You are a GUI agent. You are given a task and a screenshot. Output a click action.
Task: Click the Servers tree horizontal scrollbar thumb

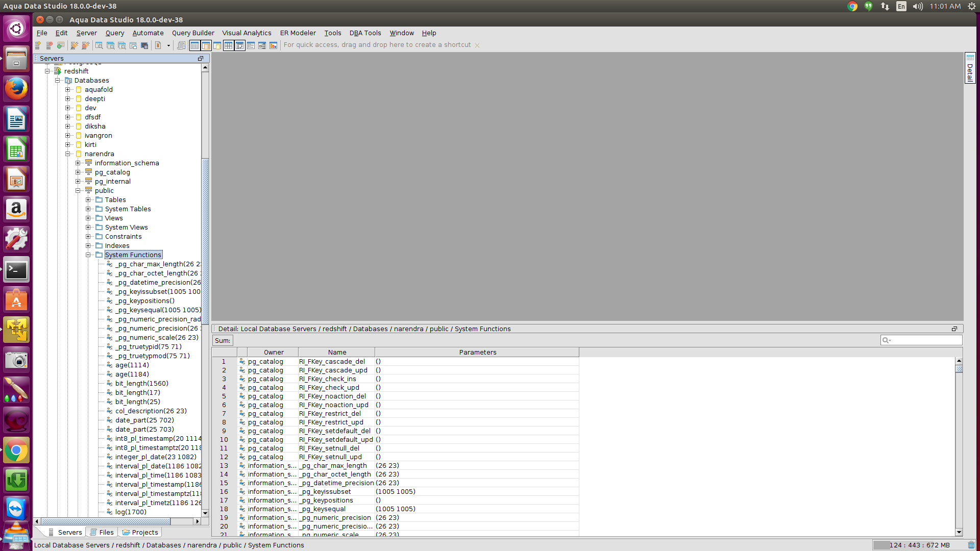[x=106, y=521]
